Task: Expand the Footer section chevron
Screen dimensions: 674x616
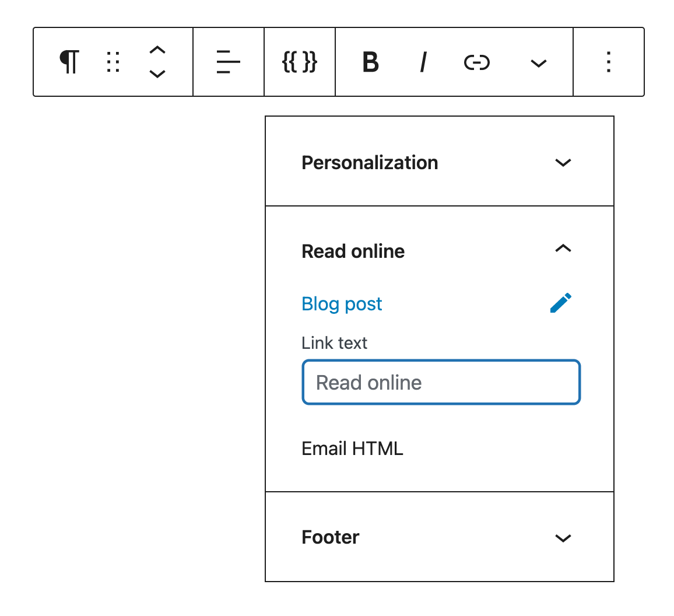Action: coord(563,538)
